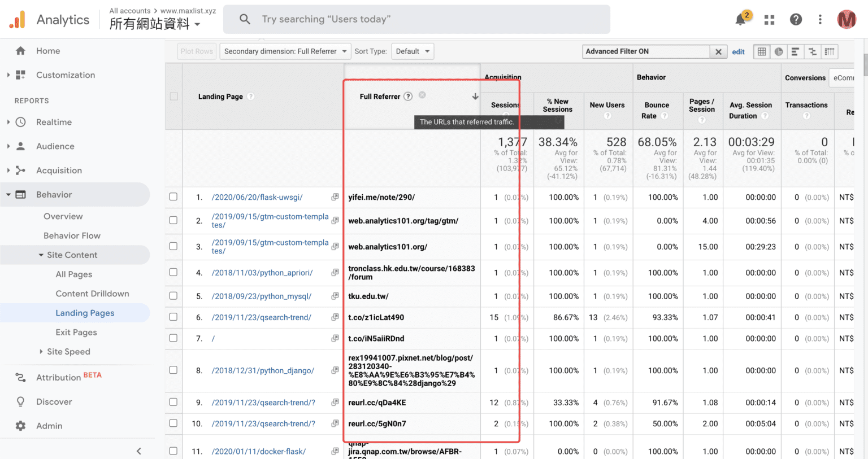Switch to data table view icon
This screenshot has width=868, height=459.
(x=762, y=52)
